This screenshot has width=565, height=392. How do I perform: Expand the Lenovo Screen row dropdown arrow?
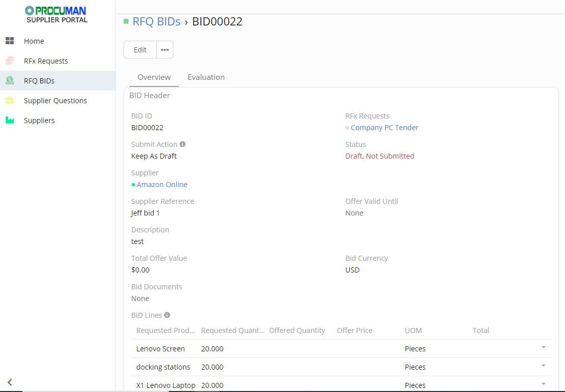click(x=543, y=347)
